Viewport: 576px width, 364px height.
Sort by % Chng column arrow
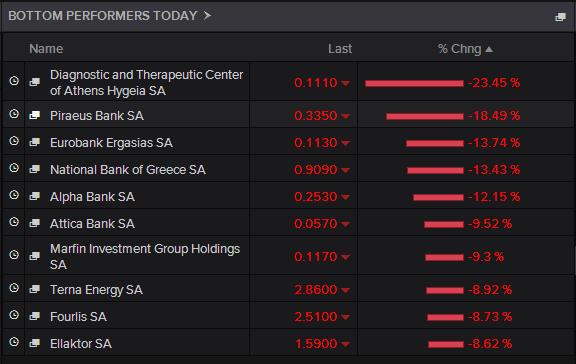pyautogui.click(x=489, y=49)
